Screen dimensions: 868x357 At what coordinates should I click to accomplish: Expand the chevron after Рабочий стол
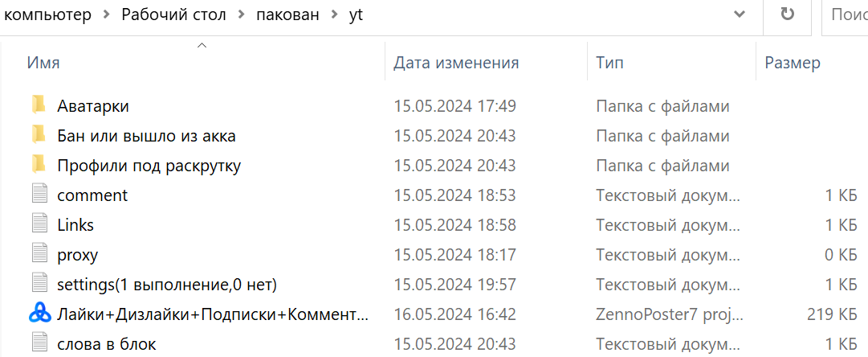click(240, 15)
